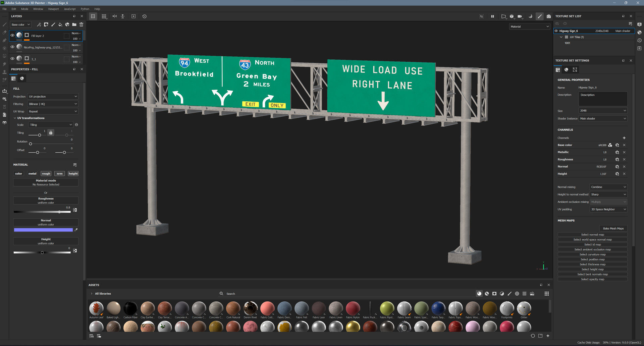Filter assets by smart materials icon
Screen dimensions: 644x346
point(487,294)
